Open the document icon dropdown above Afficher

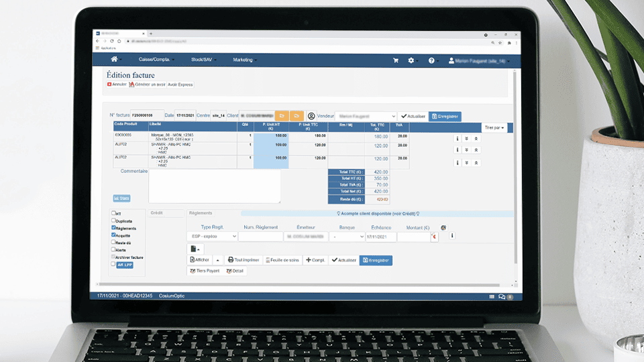pos(195,249)
